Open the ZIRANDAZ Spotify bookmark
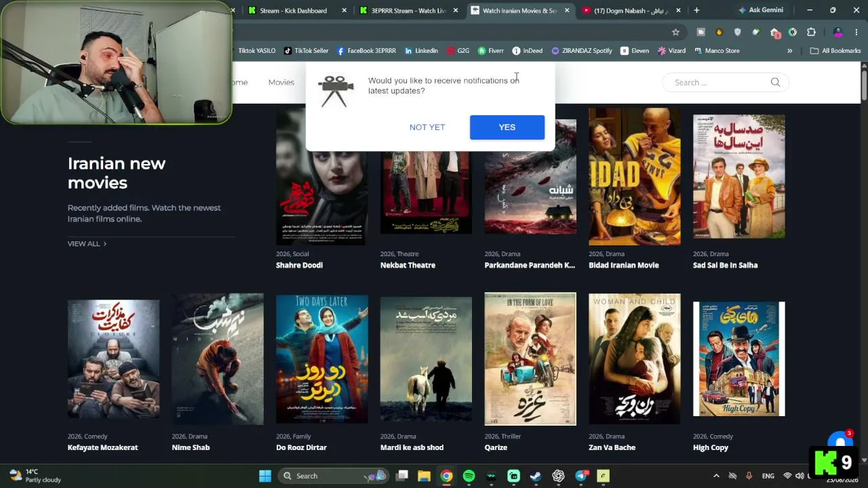 [x=582, y=51]
